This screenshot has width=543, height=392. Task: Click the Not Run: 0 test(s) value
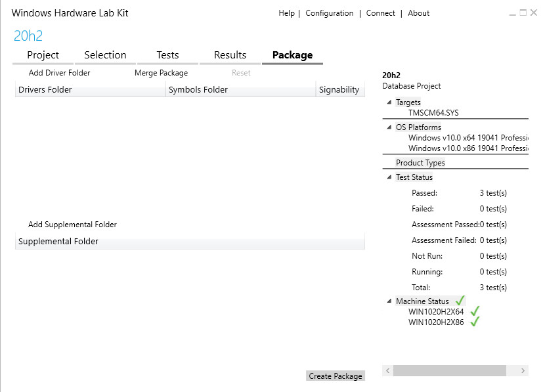tap(493, 256)
